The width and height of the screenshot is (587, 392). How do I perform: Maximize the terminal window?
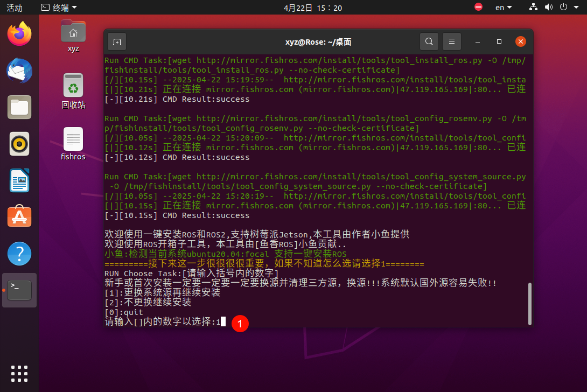pos(499,41)
